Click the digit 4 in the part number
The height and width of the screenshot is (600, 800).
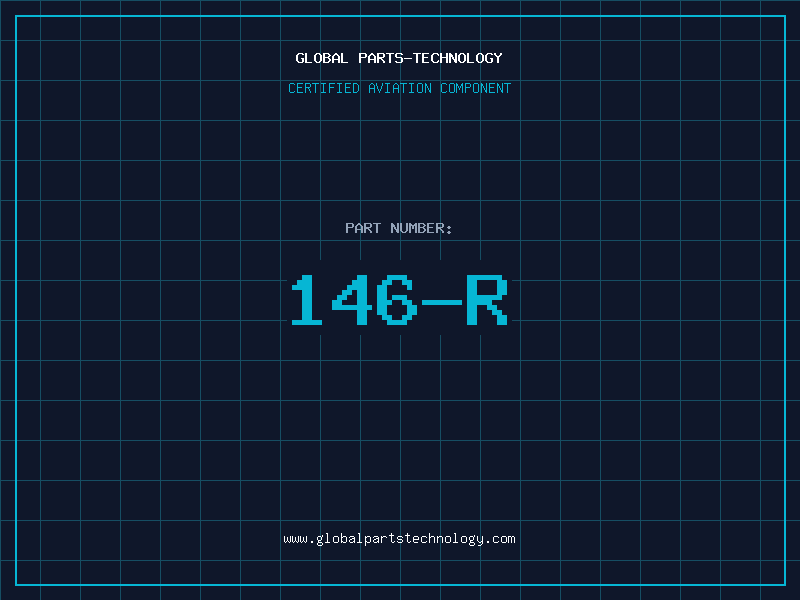[x=351, y=300]
